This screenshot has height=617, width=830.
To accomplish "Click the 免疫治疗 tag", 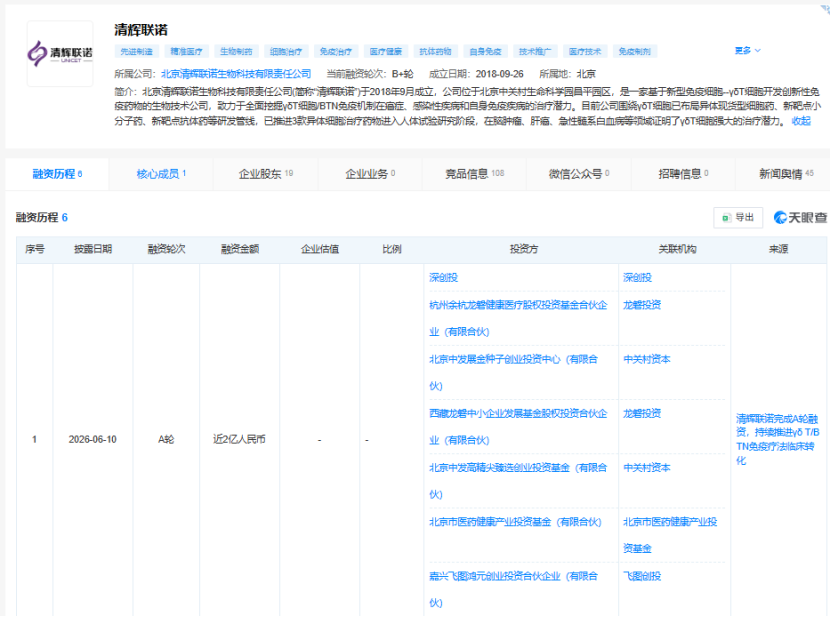I will [336, 51].
